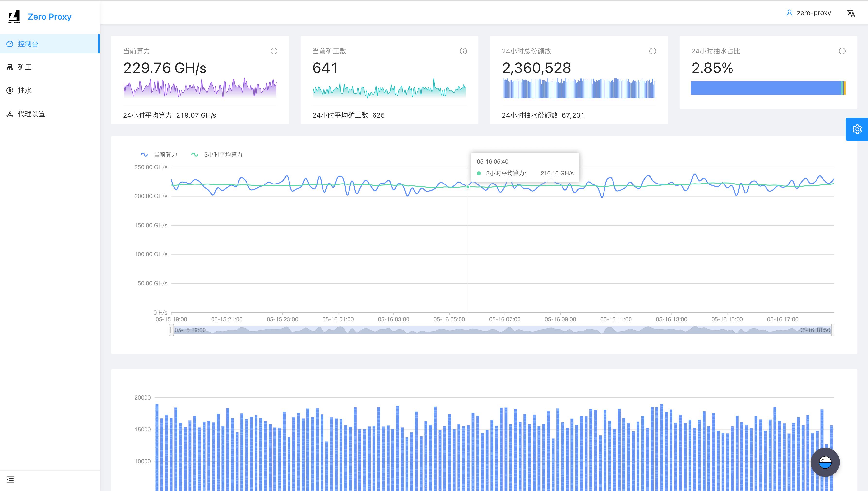This screenshot has height=491, width=868.
Task: Open the 代理设置 menu item
Action: coord(31,114)
